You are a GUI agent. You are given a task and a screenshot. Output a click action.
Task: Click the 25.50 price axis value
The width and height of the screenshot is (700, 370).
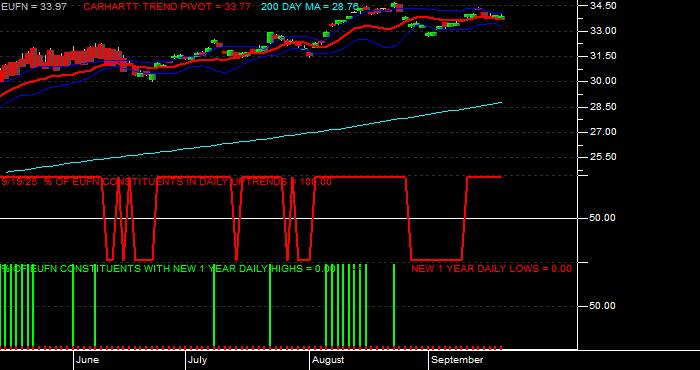click(604, 157)
